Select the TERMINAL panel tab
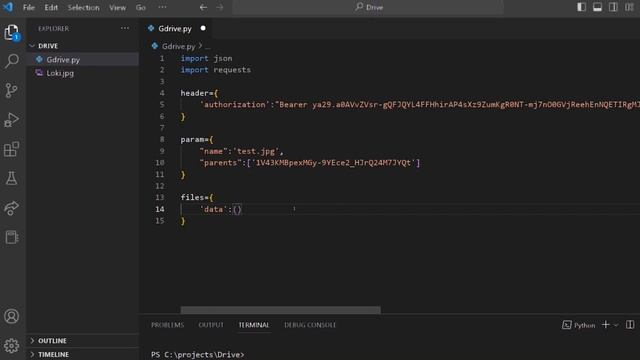 click(253, 325)
